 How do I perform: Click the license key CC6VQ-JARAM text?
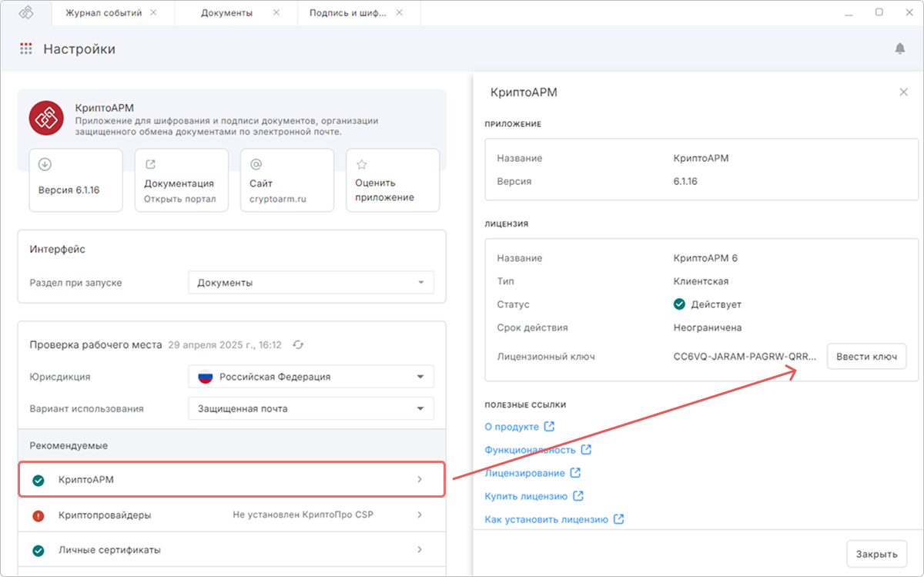(745, 357)
